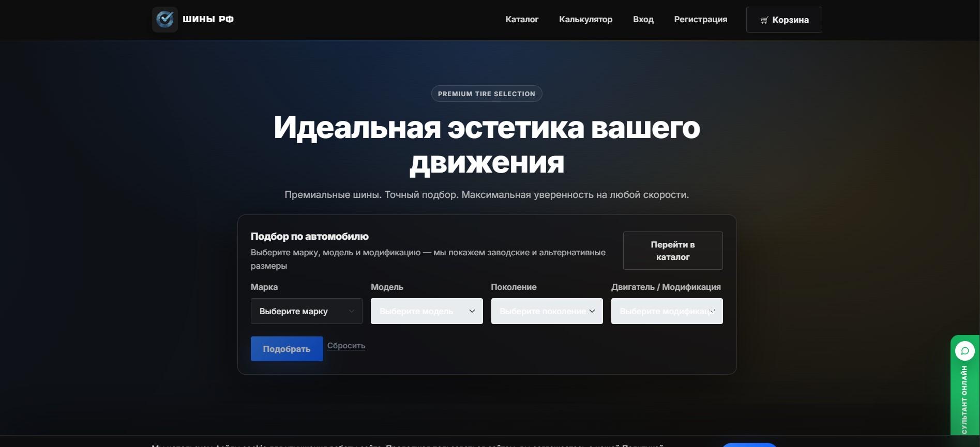The image size is (980, 447).
Task: Click the Премиальные шины subtitle text
Action: [x=487, y=195]
